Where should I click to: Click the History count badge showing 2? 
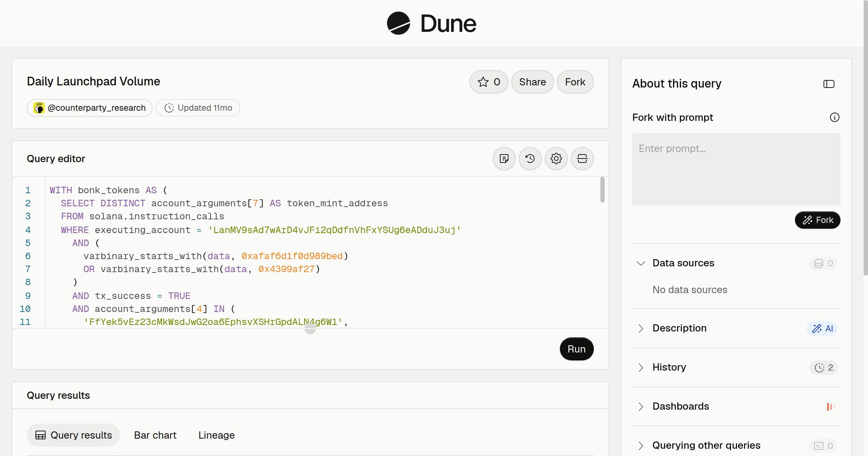pyautogui.click(x=824, y=368)
